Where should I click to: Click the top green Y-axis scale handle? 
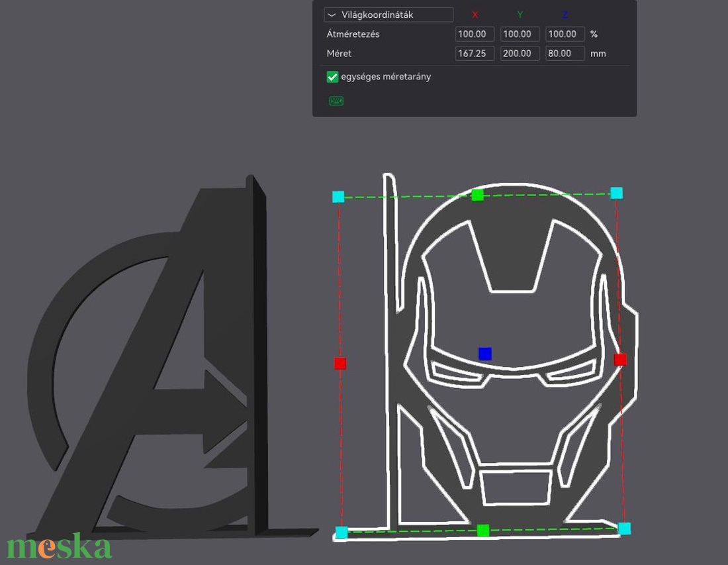click(477, 195)
